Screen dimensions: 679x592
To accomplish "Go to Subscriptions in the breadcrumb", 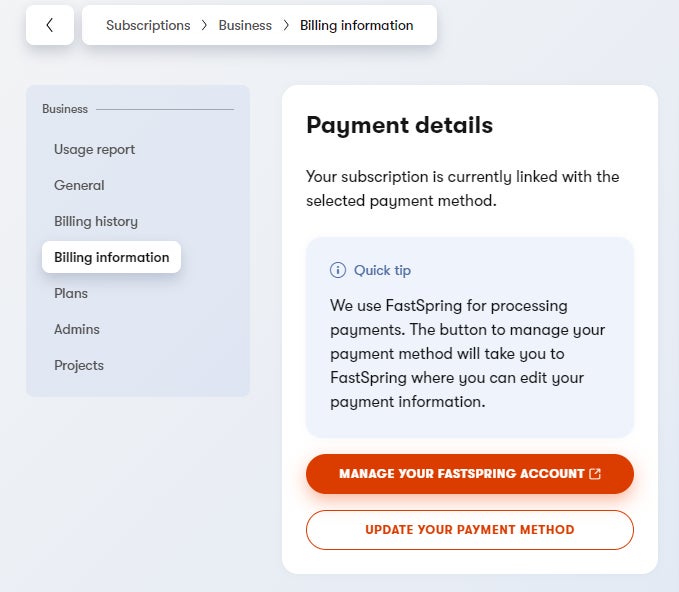I will click(x=148, y=26).
